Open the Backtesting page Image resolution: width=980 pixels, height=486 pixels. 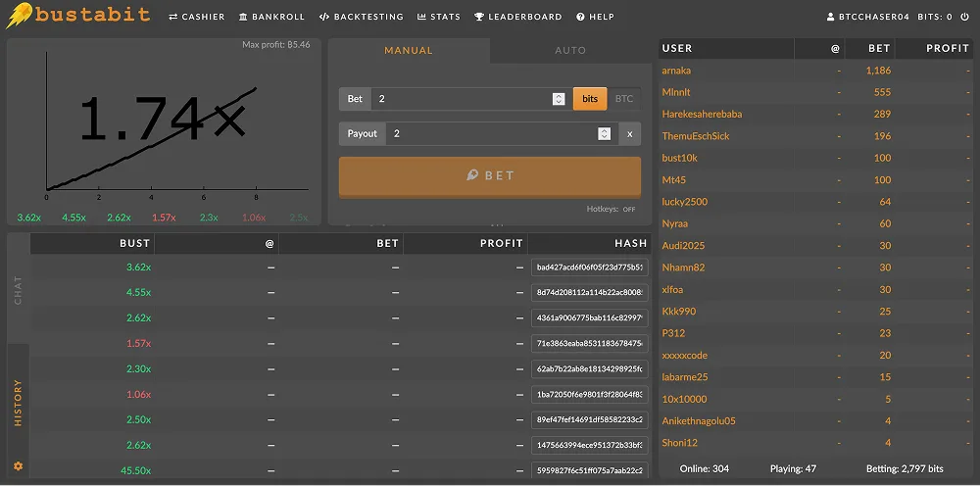362,17
